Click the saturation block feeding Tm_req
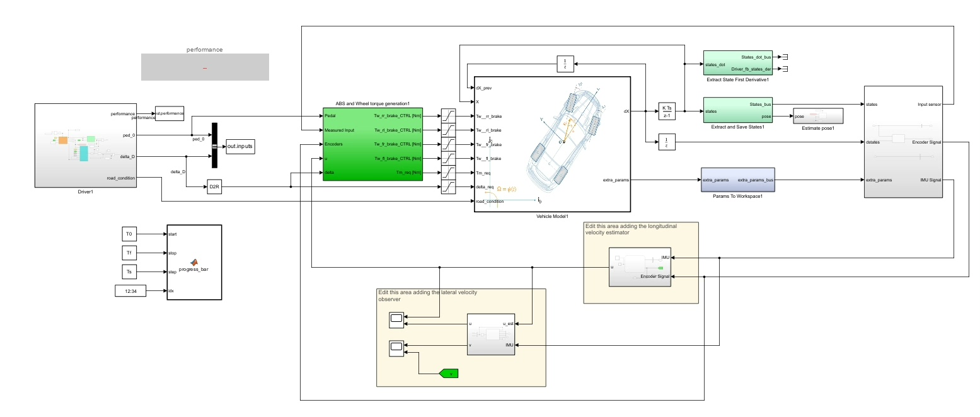 (449, 173)
